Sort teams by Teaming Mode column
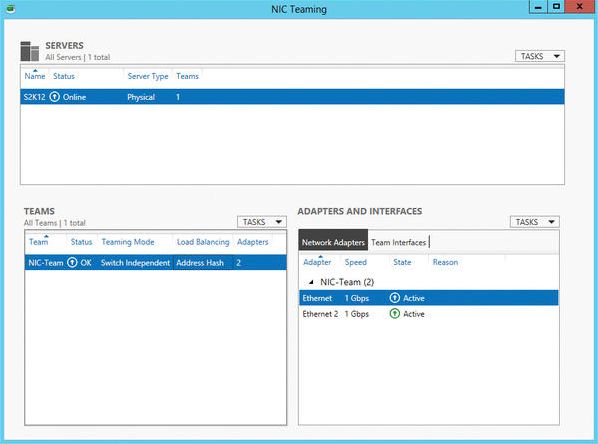The width and height of the screenshot is (598, 444). pos(128,242)
